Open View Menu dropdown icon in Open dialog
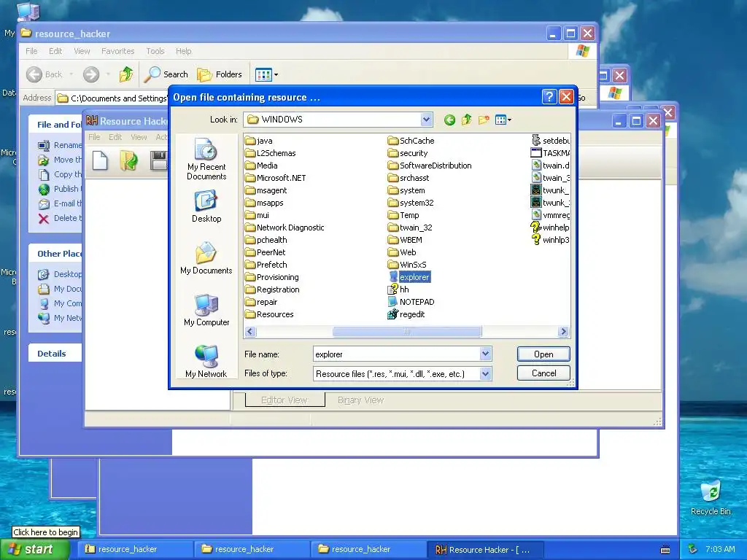 coord(503,120)
